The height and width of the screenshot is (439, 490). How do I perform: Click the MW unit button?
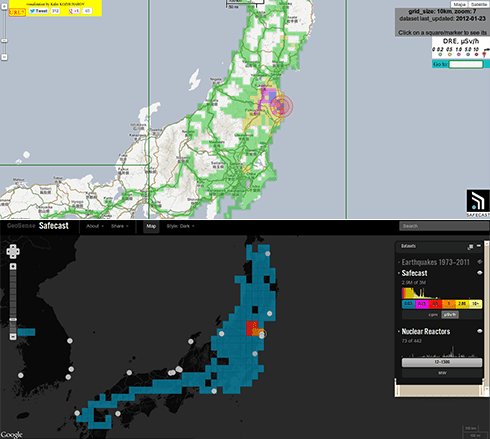442,373
